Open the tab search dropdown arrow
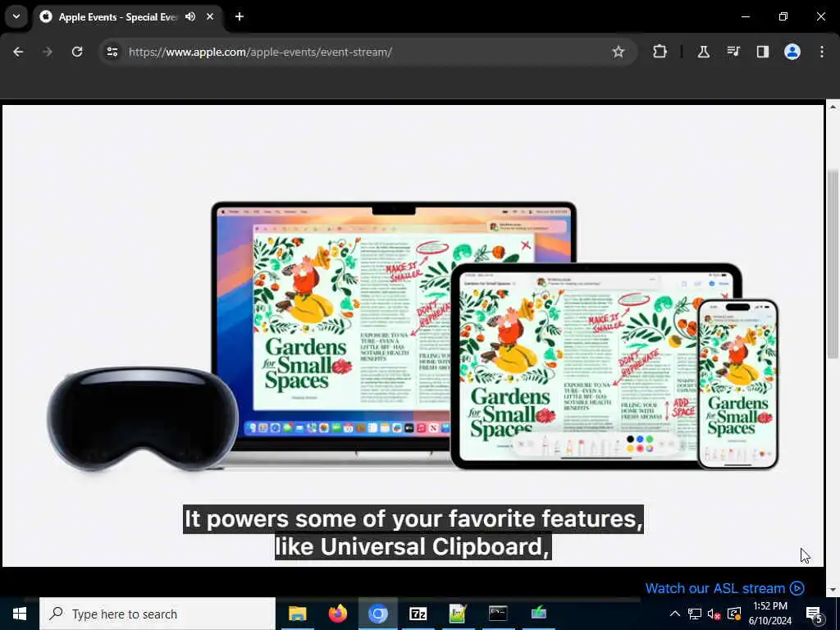Image resolution: width=840 pixels, height=630 pixels. tap(16, 16)
